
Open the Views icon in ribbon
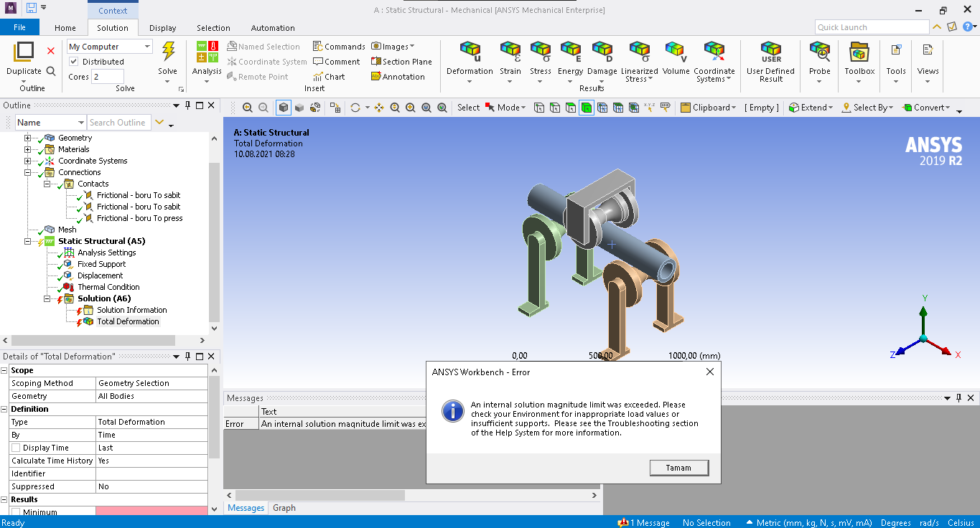928,50
